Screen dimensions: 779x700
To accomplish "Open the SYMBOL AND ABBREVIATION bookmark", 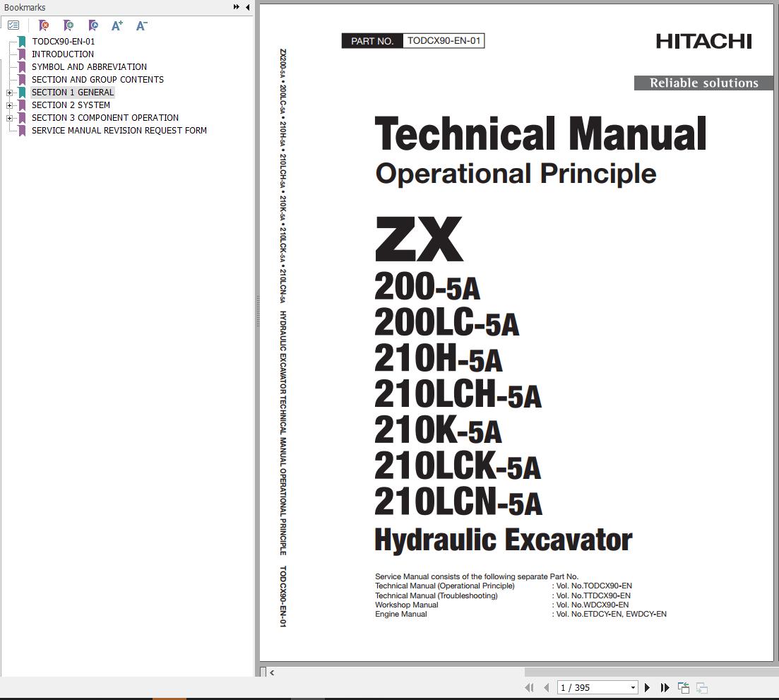I will 90,66.
